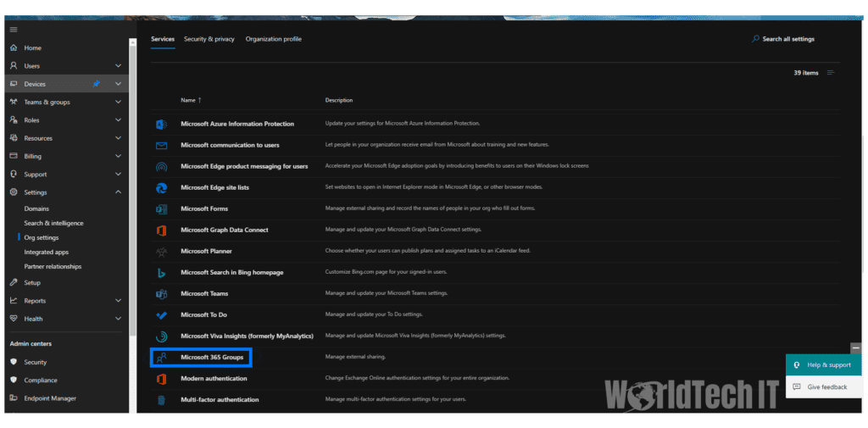Viewport: 868px width, 428px height.
Task: Click the Microsoft Teams row icon
Action: pyautogui.click(x=161, y=293)
